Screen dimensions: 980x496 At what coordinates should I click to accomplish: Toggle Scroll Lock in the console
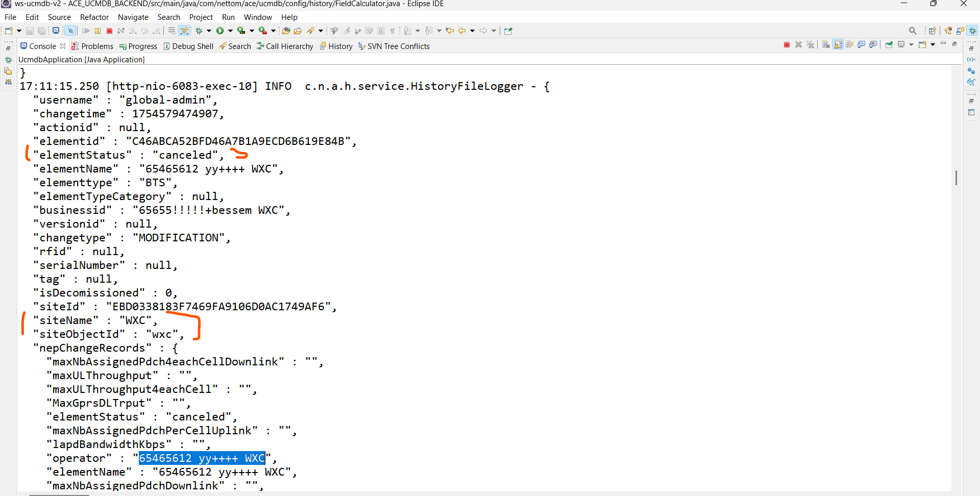pyautogui.click(x=838, y=45)
